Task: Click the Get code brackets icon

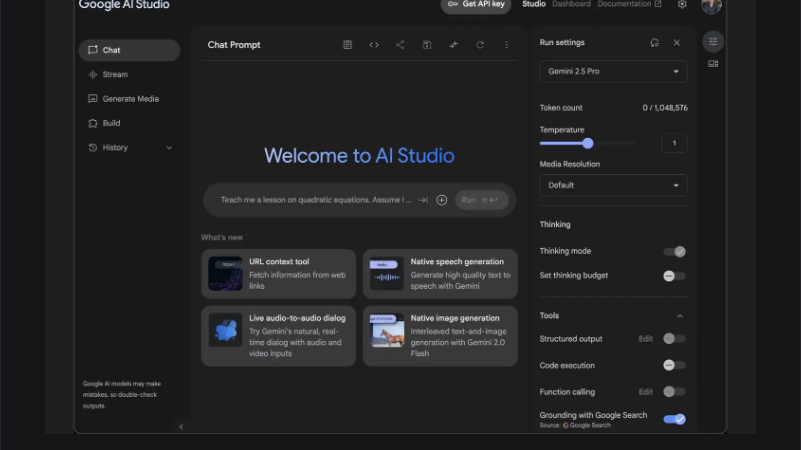Action: pos(374,45)
